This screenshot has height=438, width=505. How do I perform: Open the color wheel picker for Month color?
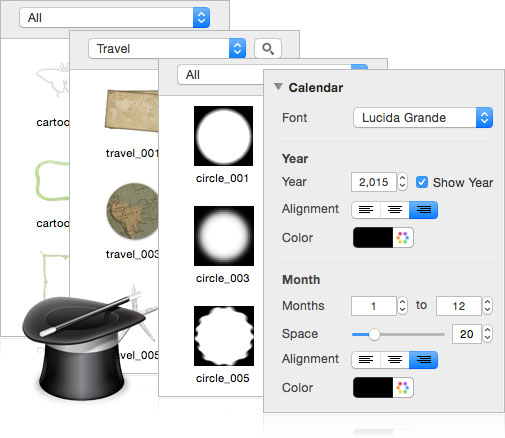pos(403,388)
